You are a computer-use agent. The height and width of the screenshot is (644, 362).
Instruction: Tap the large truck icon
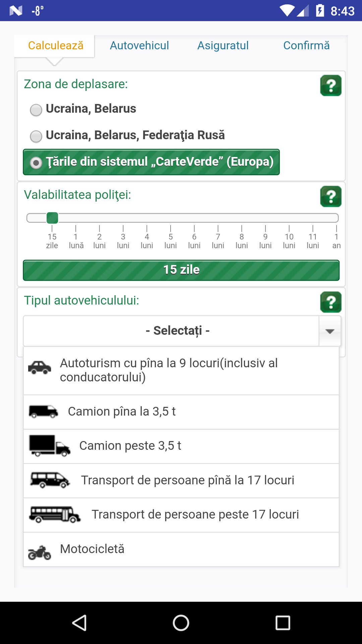(x=50, y=446)
